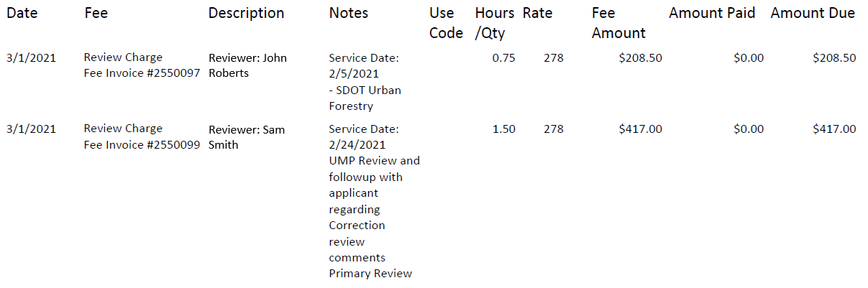Select the Notes column header
The height and width of the screenshot is (288, 868).
348,14
